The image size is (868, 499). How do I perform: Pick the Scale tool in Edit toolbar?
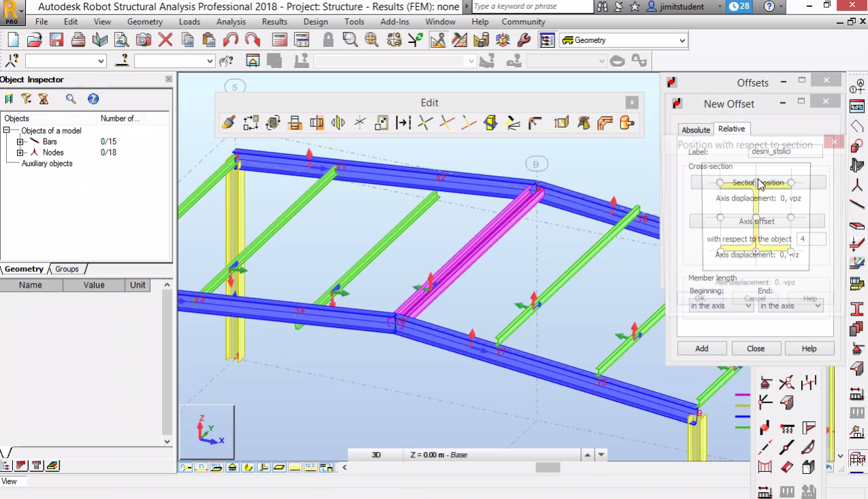[x=382, y=123]
